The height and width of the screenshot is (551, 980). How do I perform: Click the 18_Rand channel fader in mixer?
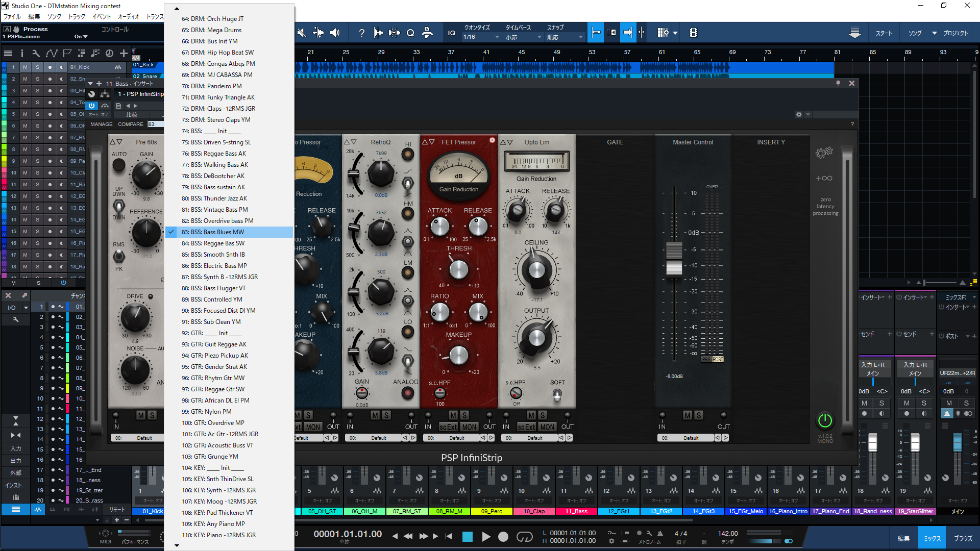(x=873, y=442)
